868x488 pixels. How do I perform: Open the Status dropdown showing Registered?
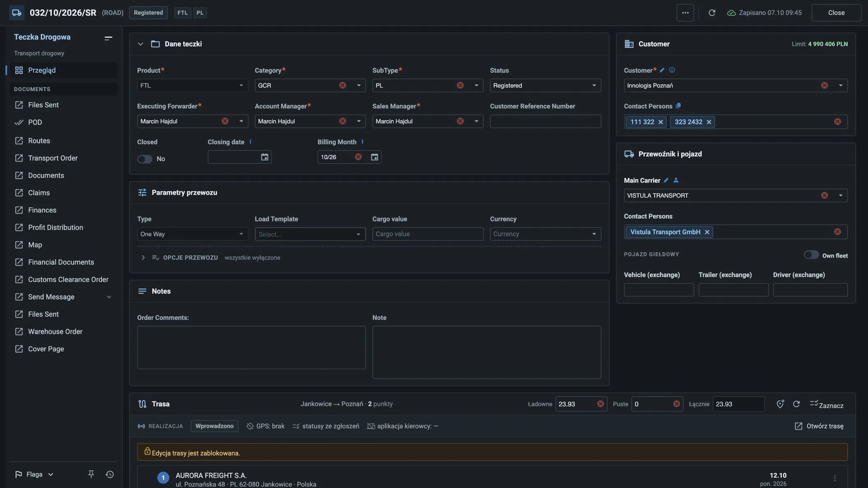[x=545, y=85]
